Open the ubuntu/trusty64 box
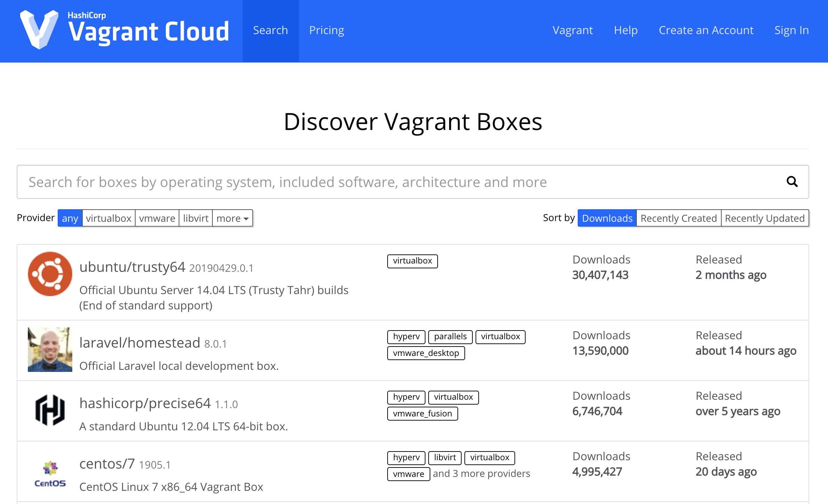The image size is (828, 504). click(x=132, y=267)
